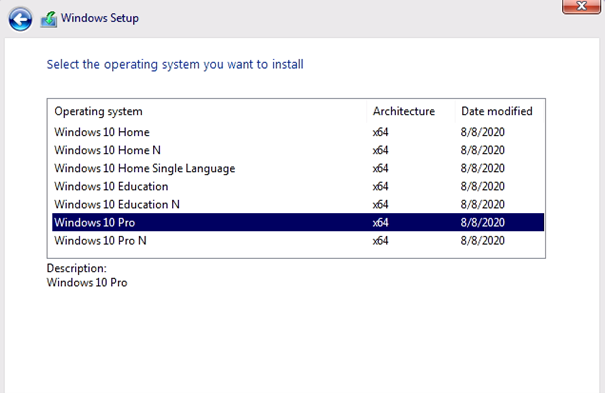Click x64 in the Windows 10 Education N row
Image resolution: width=605 pixels, height=393 pixels.
click(x=380, y=204)
